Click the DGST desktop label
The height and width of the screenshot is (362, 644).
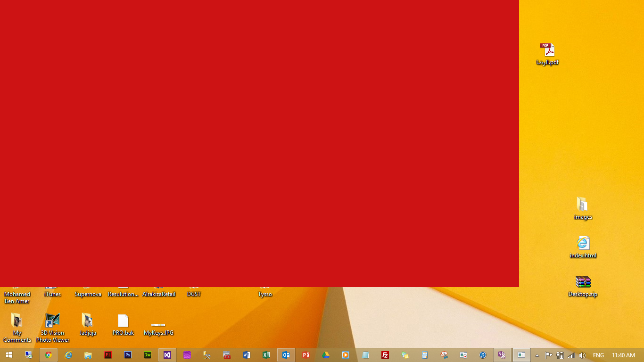click(x=194, y=294)
